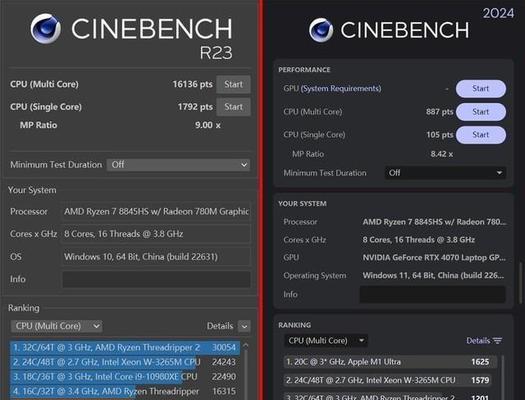This screenshot has width=525, height=400.
Task: Open 2024 ranking CPU (Multi Core) dropdown
Action: (326, 341)
